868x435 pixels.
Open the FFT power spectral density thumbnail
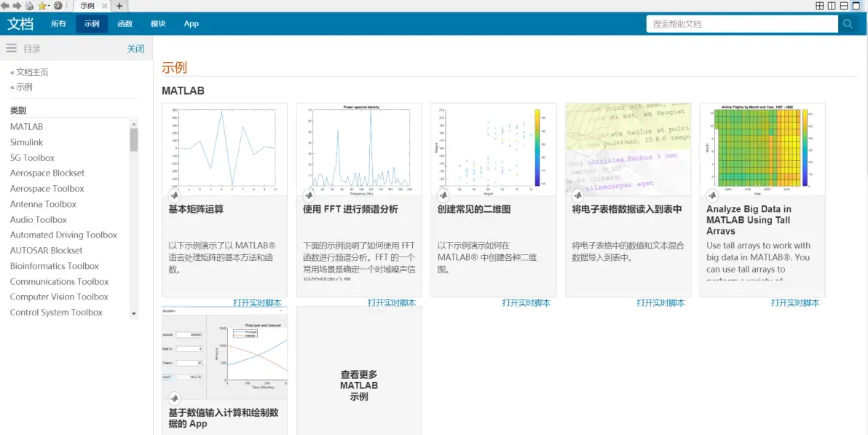click(x=359, y=149)
